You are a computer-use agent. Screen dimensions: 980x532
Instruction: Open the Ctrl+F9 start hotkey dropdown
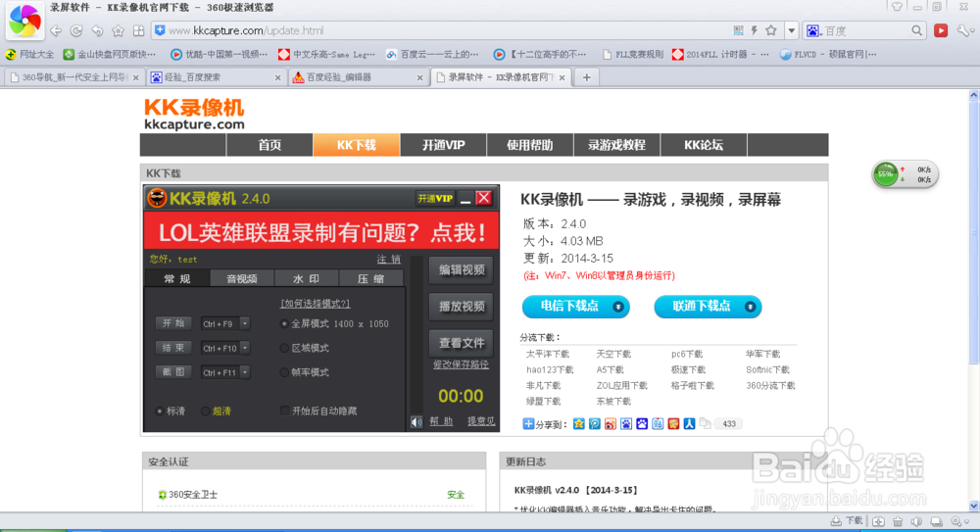coord(245,324)
